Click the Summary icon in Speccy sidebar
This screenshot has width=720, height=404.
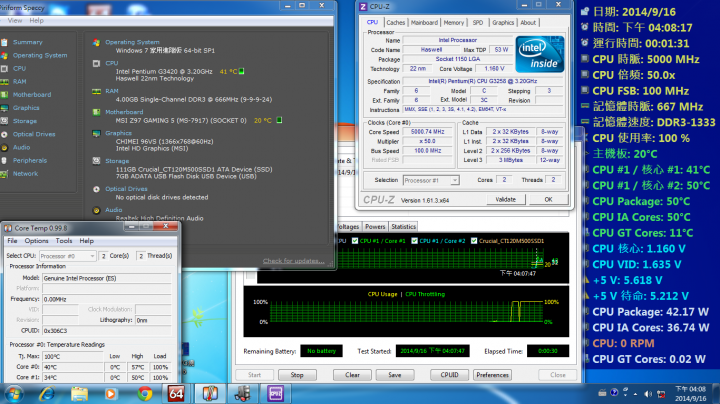coord(4,42)
